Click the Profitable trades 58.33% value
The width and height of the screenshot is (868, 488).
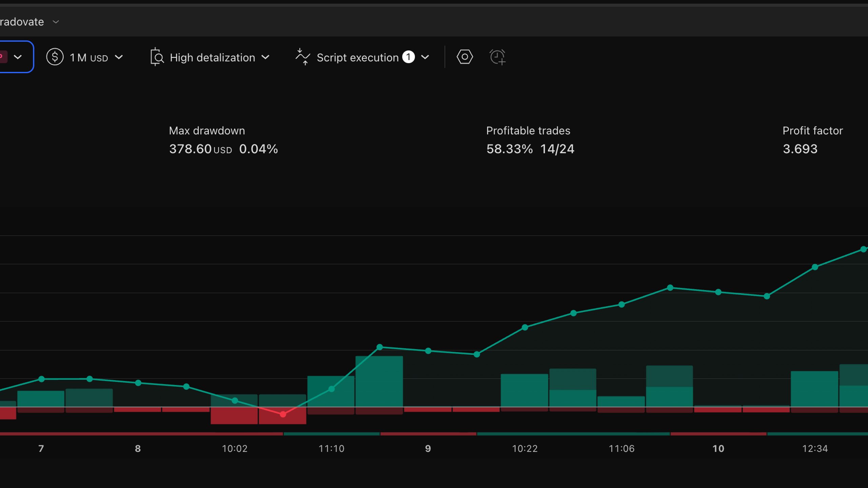tap(509, 149)
